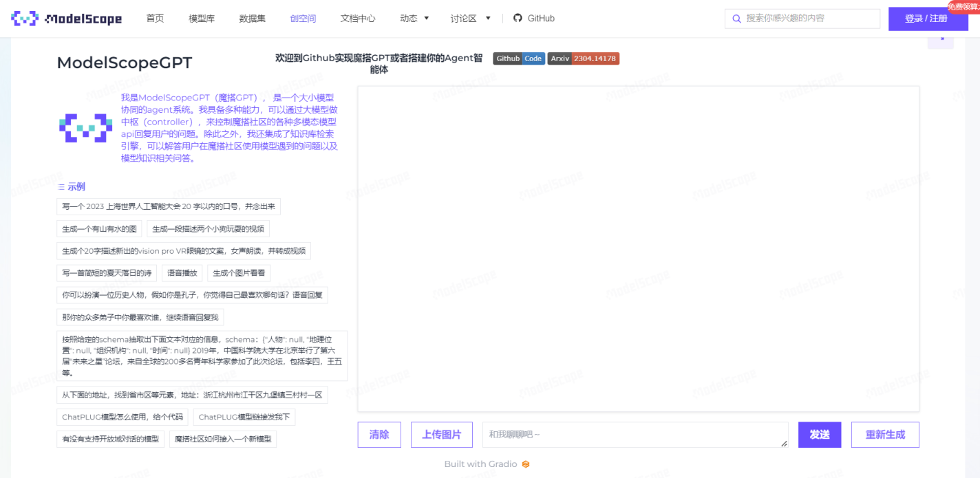Click the 上传图片 upload button
The width and height of the screenshot is (980, 478).
tap(441, 435)
